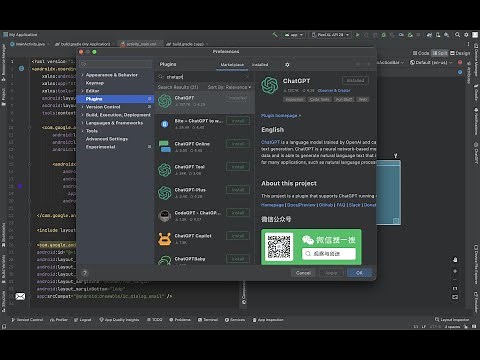480x360 pixels.
Task: Expand Appearance & Behavior settings
Action: point(82,75)
